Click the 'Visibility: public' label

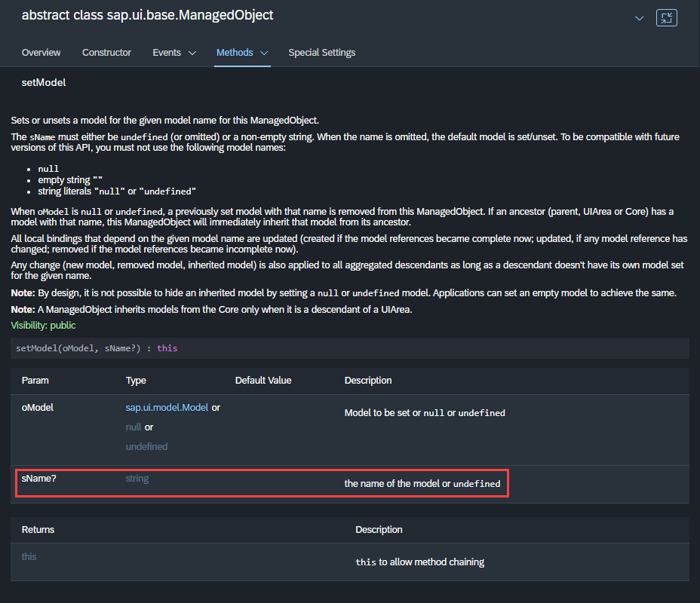[43, 325]
